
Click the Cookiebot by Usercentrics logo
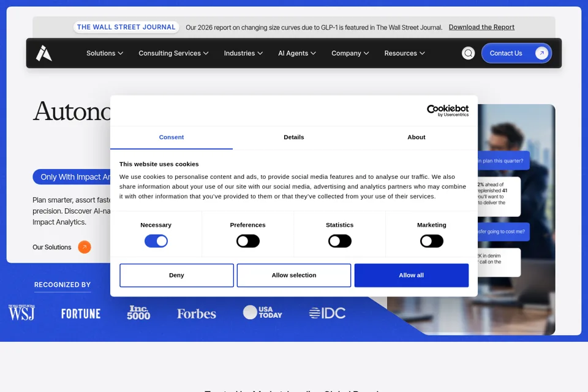[448, 110]
